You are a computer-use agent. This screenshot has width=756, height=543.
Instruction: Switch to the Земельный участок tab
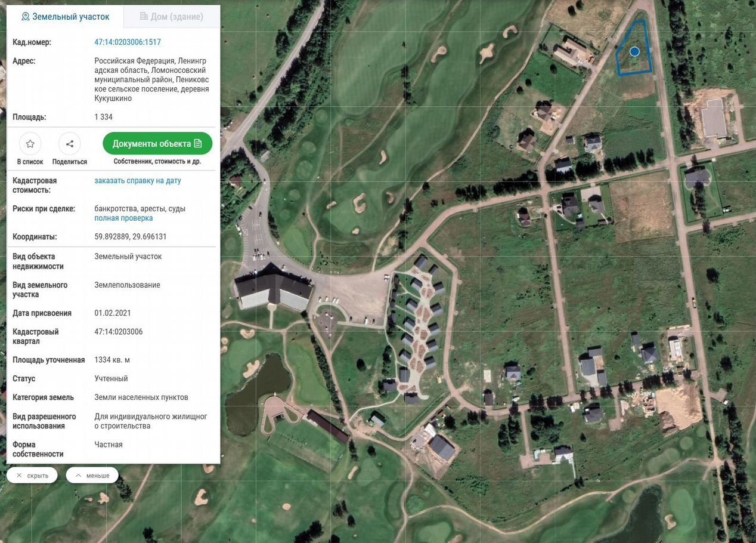click(66, 17)
